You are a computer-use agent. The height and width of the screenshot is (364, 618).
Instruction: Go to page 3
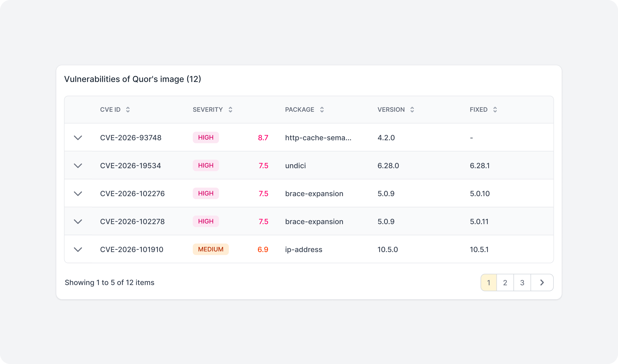coord(522,283)
